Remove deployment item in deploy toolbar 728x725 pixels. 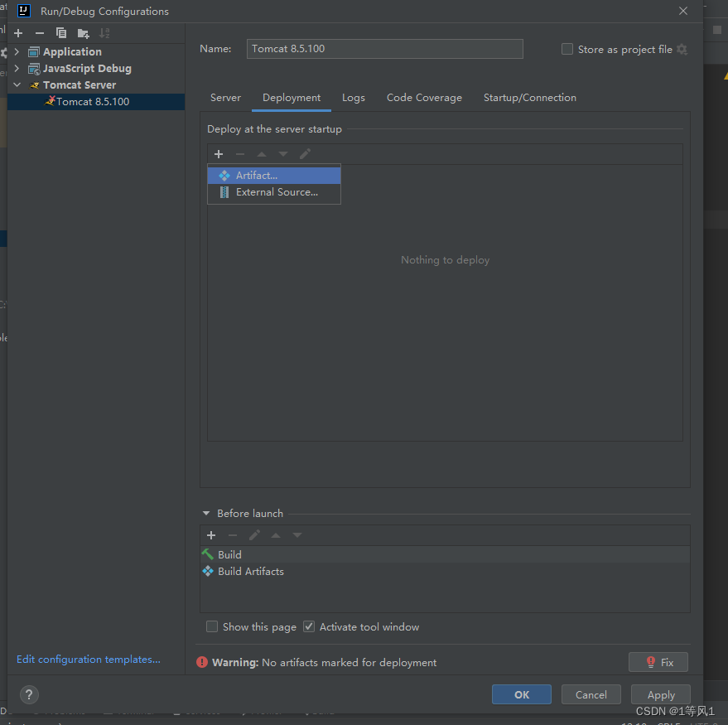pyautogui.click(x=240, y=154)
